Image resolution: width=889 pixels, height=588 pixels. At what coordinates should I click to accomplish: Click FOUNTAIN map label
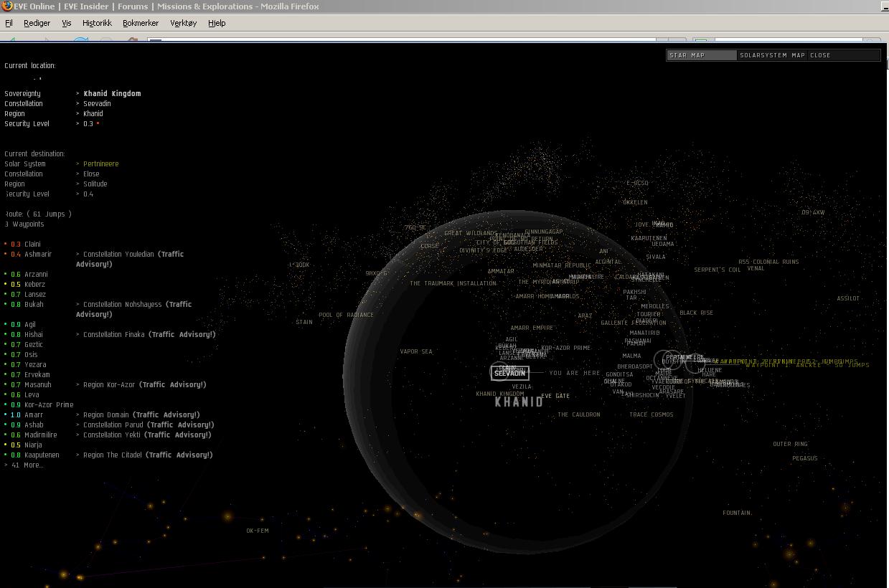point(737,513)
